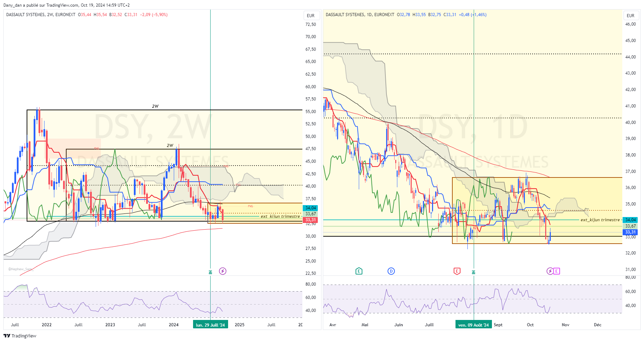
Task: Click the red earnings E marker on 1D chart
Action: 457,271
